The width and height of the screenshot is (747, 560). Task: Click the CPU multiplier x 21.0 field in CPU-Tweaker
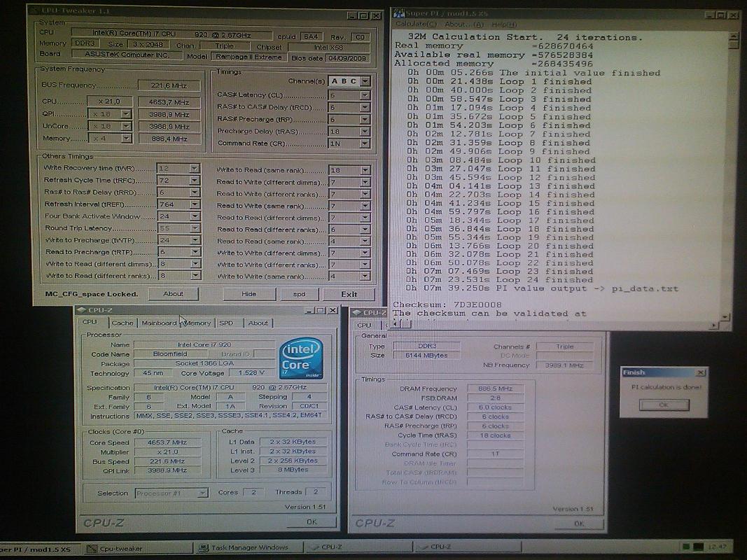(110, 101)
